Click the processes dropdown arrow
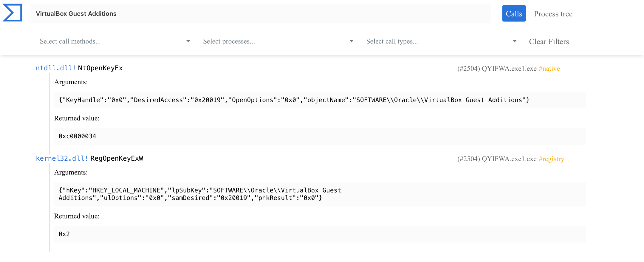644x262 pixels. pyautogui.click(x=351, y=41)
